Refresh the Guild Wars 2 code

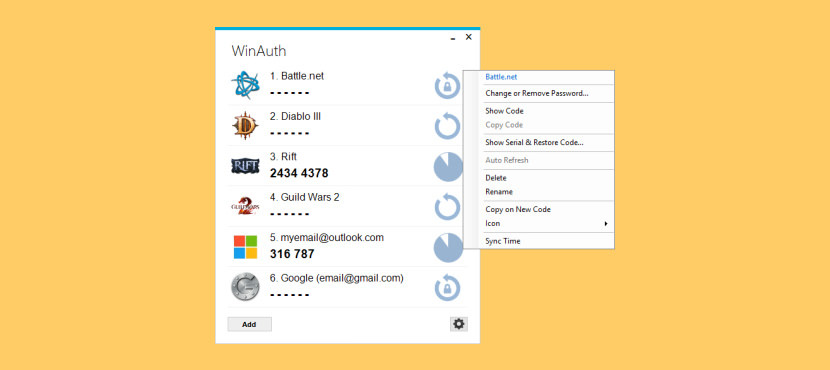448,207
